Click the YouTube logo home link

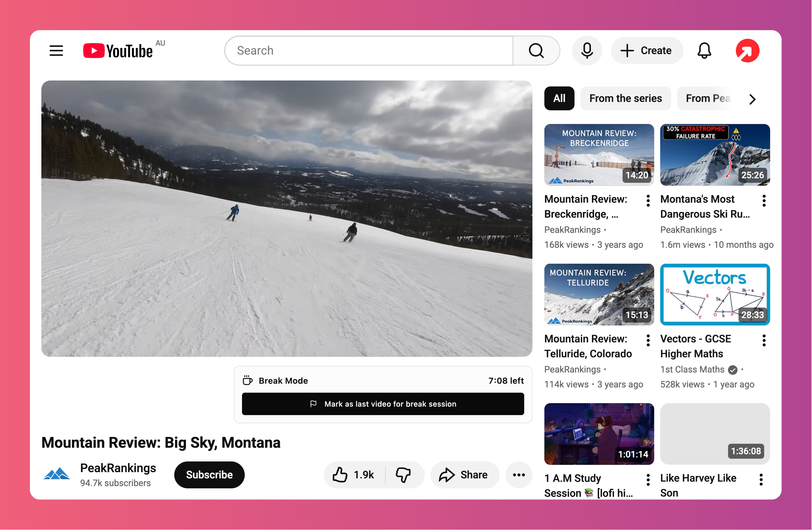pos(118,51)
